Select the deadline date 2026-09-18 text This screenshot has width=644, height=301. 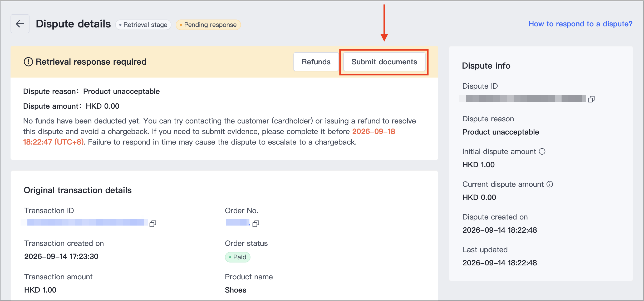pyautogui.click(x=373, y=131)
